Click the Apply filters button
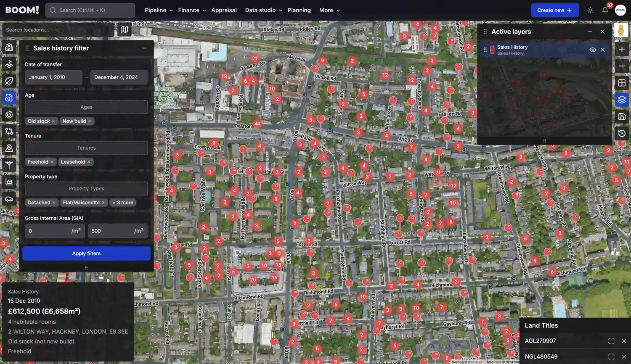The image size is (631, 364). tap(86, 253)
